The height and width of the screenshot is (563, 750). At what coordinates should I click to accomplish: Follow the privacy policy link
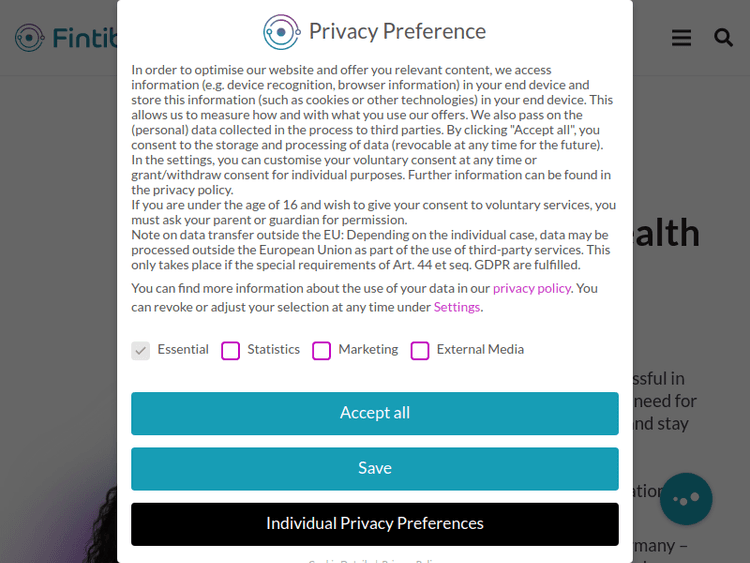(x=531, y=288)
